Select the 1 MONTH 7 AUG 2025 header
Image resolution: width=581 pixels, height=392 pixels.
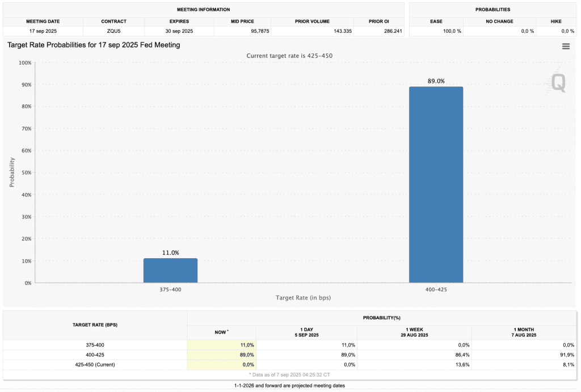click(524, 332)
